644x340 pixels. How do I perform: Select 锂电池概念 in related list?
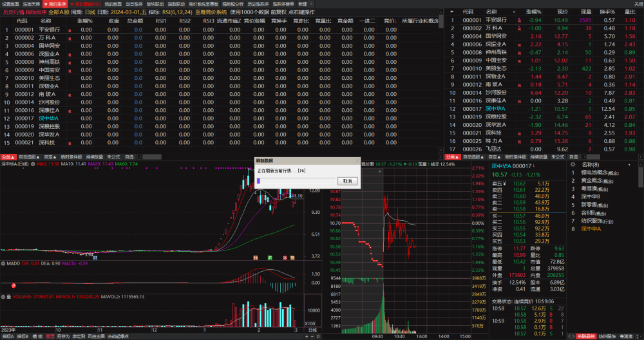click(x=600, y=173)
